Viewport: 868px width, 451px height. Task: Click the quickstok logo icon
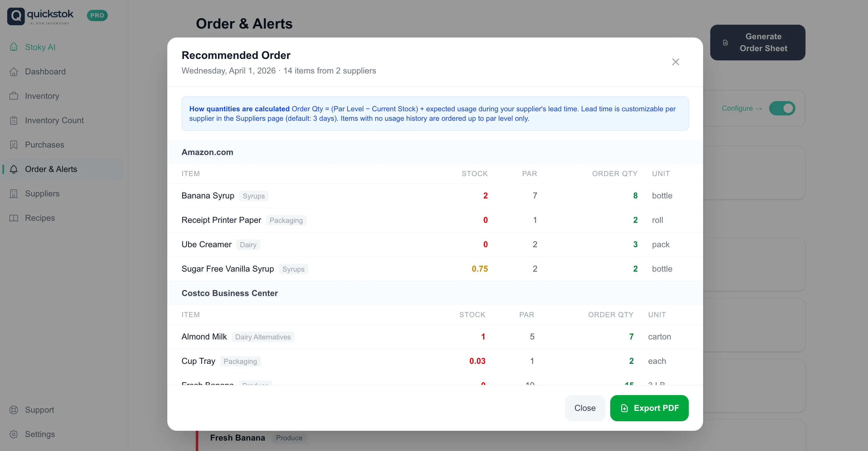coord(16,16)
